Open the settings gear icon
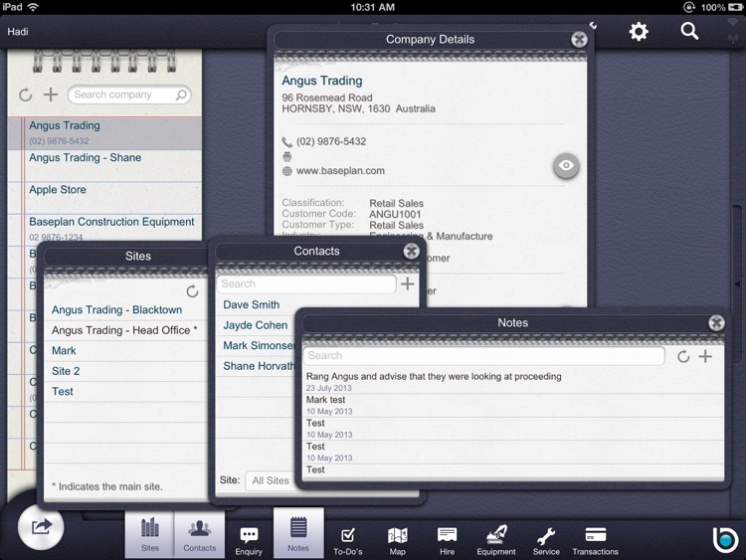Viewport: 746px width, 560px height. pyautogui.click(x=639, y=32)
